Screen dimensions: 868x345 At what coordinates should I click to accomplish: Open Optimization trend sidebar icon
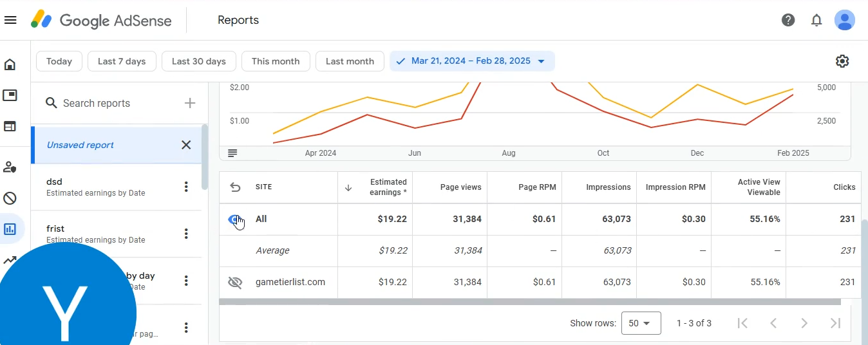[x=10, y=260]
